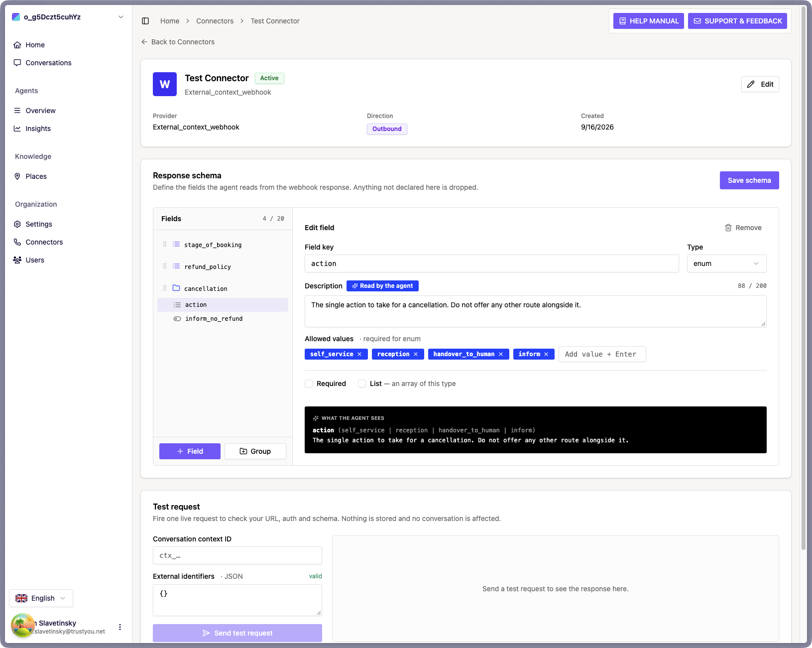Toggle the sidebar panel icon
This screenshot has height=648, width=812.
145,21
